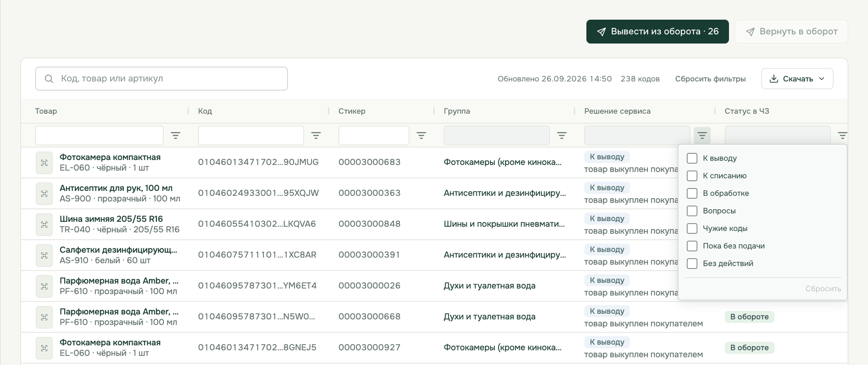Focus the search field Код, товар или артикул
The width and height of the screenshot is (868, 365).
[x=162, y=79]
